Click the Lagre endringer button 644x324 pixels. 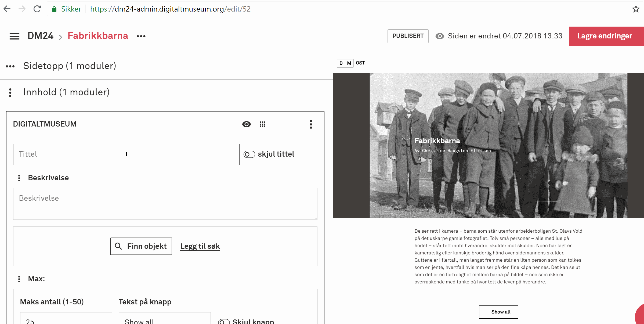click(x=605, y=36)
